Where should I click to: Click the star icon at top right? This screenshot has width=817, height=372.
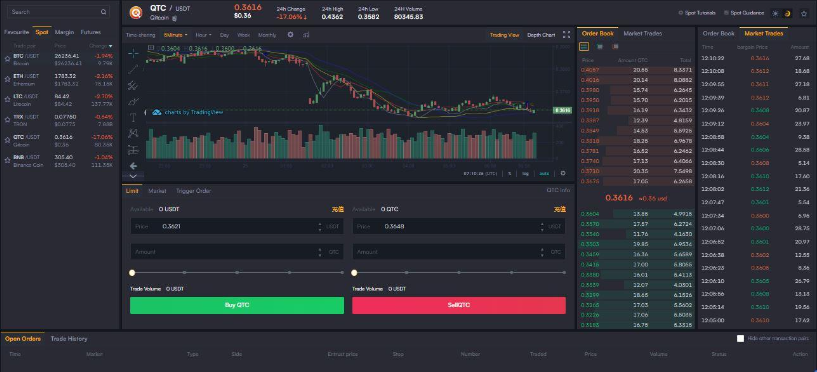[803, 14]
